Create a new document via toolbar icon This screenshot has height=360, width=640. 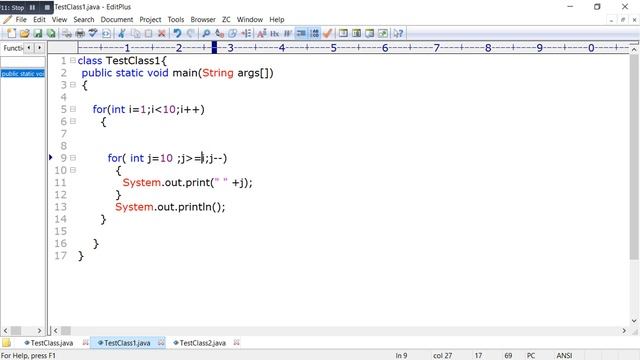click(x=11, y=33)
